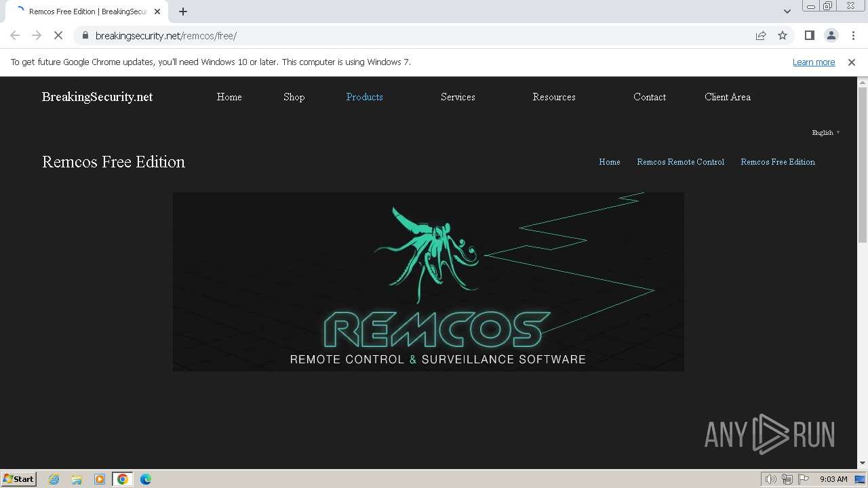Image resolution: width=868 pixels, height=488 pixels.
Task: Click the Remcos banner image
Action: coord(429,281)
